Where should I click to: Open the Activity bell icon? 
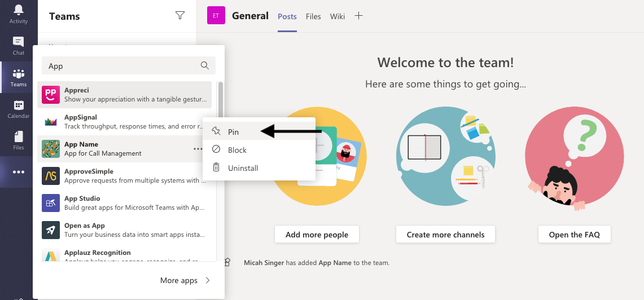[19, 9]
